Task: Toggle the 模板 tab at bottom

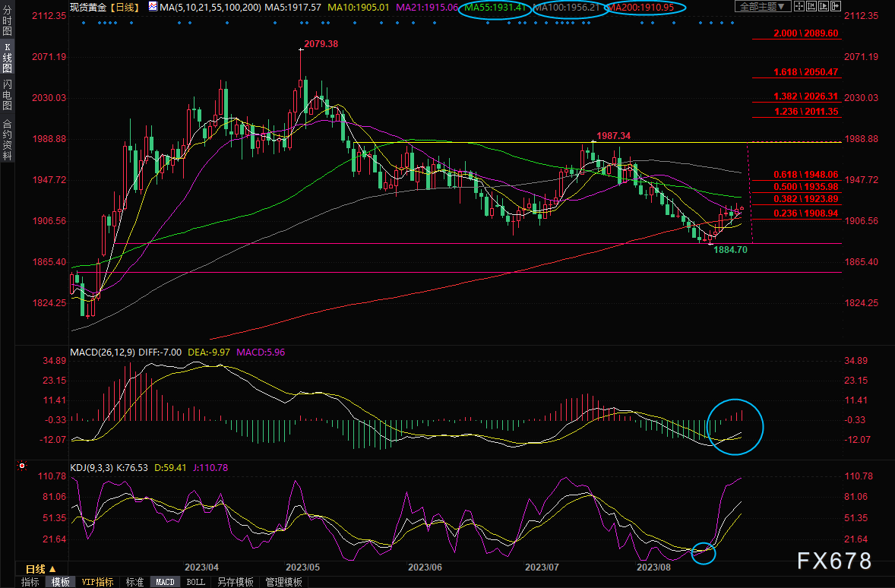Action: tap(61, 582)
